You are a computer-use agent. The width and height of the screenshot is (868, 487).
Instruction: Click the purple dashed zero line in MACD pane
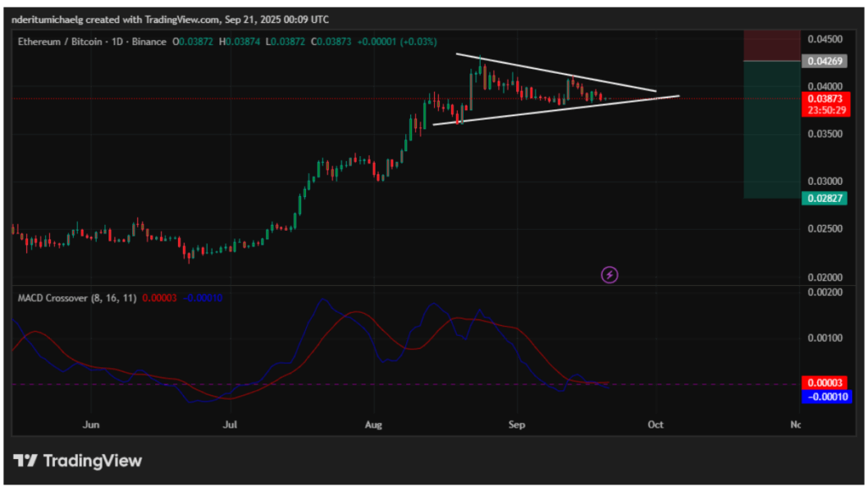point(406,384)
